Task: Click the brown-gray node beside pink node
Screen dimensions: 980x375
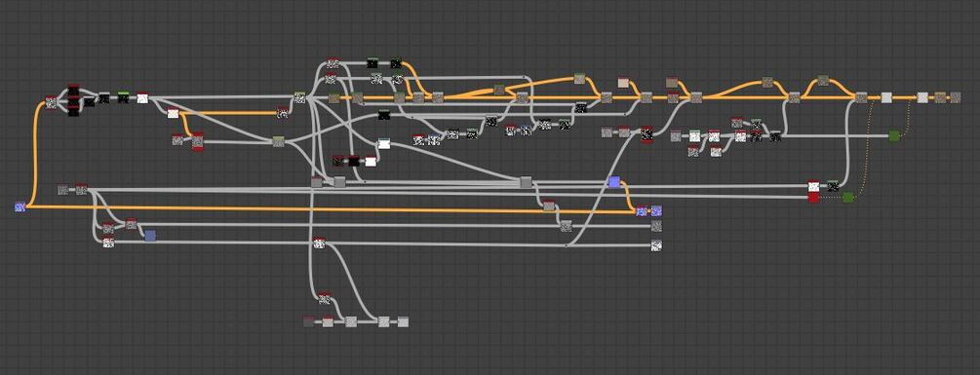Action: click(672, 83)
